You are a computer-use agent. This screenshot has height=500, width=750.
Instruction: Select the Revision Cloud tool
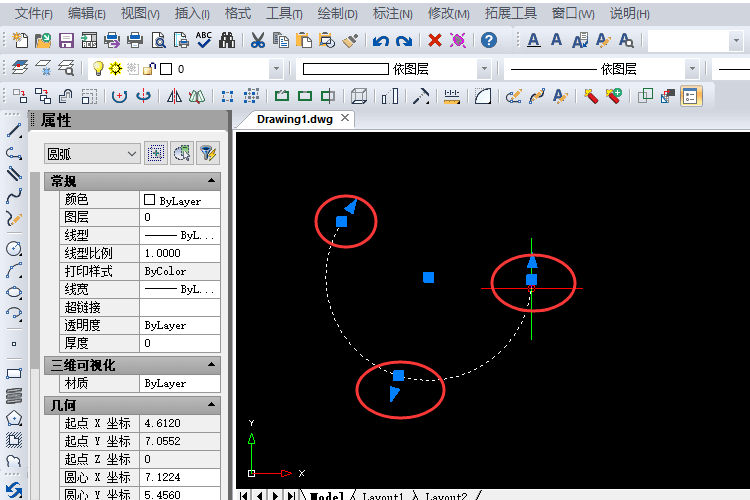point(14,461)
